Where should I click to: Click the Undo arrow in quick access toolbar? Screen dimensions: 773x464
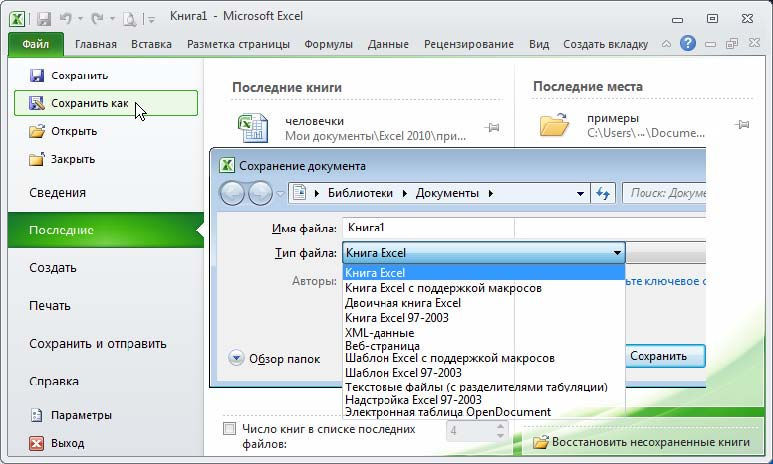pyautogui.click(x=65, y=19)
